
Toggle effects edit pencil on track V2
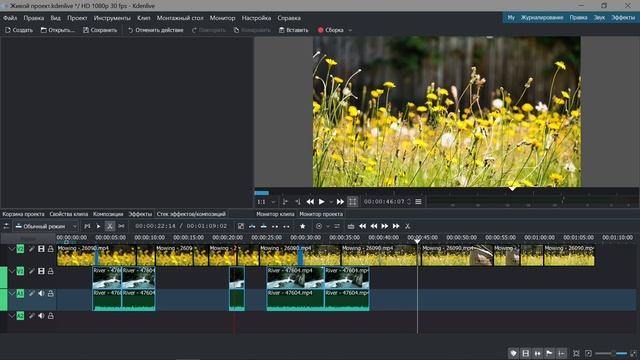31,249
